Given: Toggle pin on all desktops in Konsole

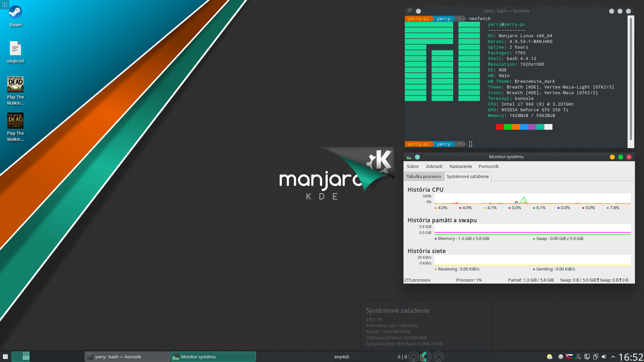Looking at the screenshot, I should pos(418,11).
